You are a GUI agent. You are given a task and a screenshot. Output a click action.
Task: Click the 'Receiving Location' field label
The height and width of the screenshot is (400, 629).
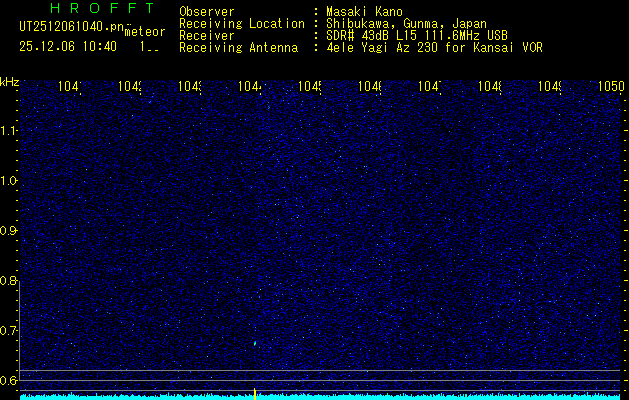[241, 23]
